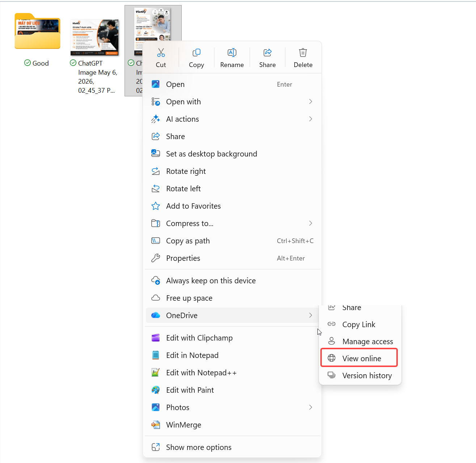Screen dimensions: 476x463
Task: Click the Photos app icon
Action: click(x=156, y=407)
